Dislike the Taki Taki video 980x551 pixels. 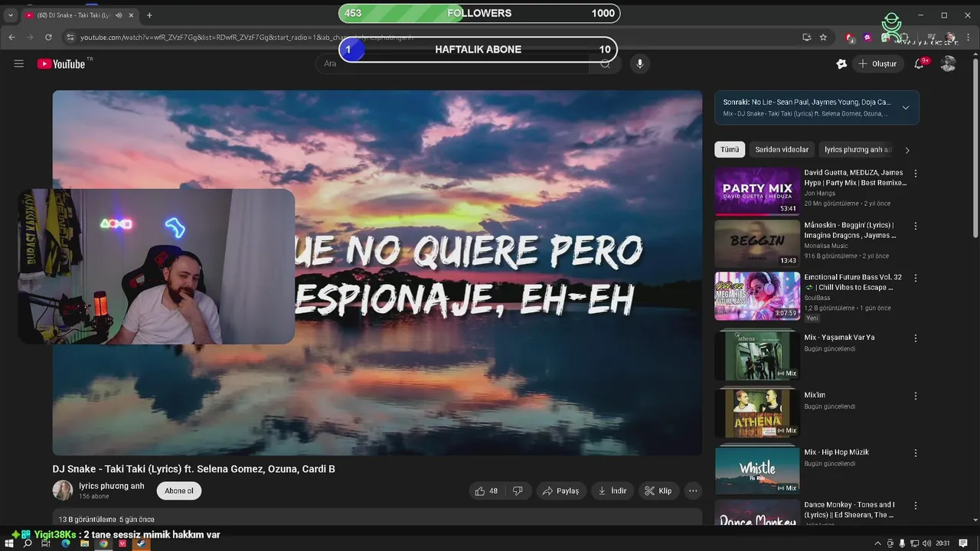tap(518, 491)
